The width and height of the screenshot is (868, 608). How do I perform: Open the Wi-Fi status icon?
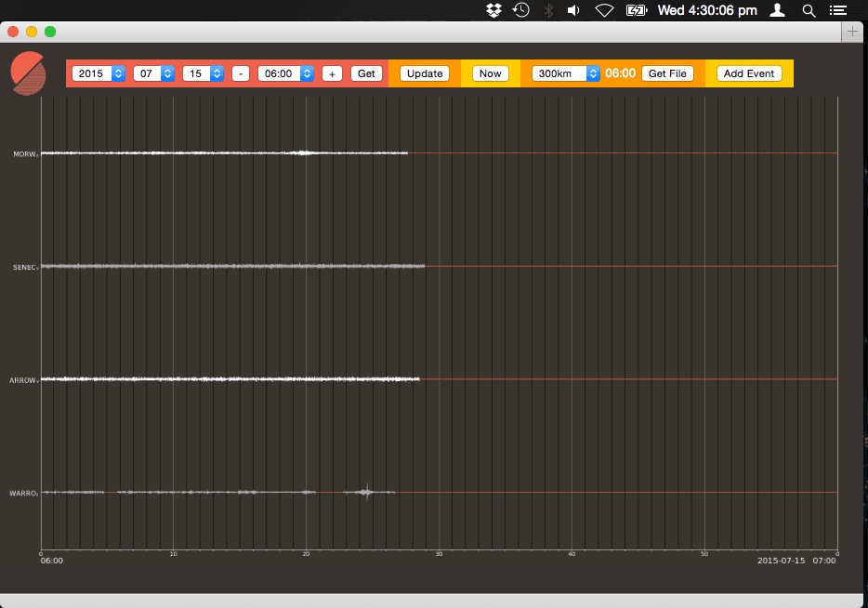coord(604,10)
